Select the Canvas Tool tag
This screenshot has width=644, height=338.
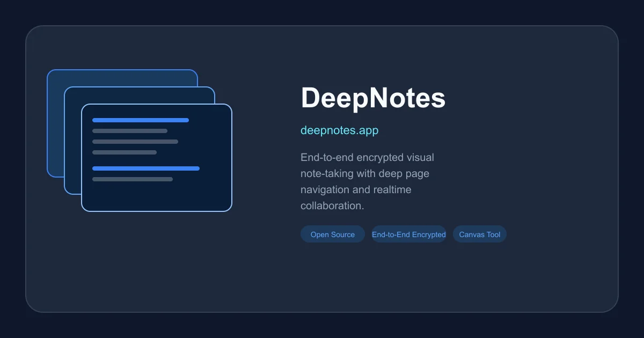pos(480,234)
